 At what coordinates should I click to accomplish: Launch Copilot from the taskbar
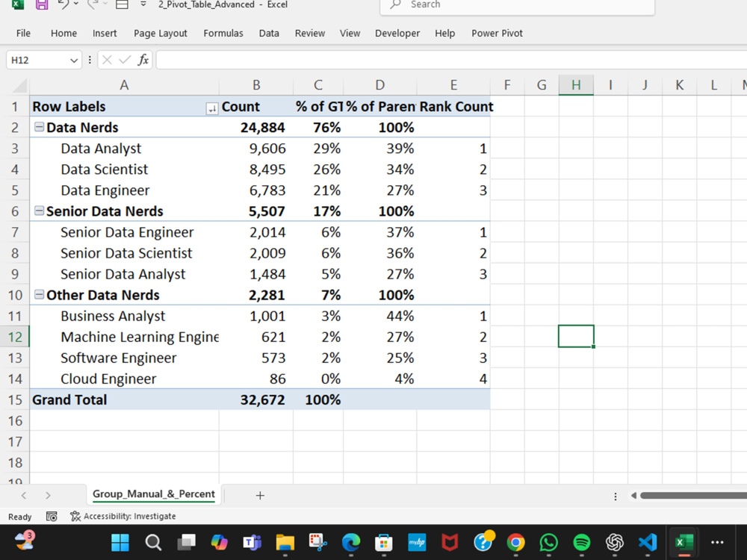point(219,542)
